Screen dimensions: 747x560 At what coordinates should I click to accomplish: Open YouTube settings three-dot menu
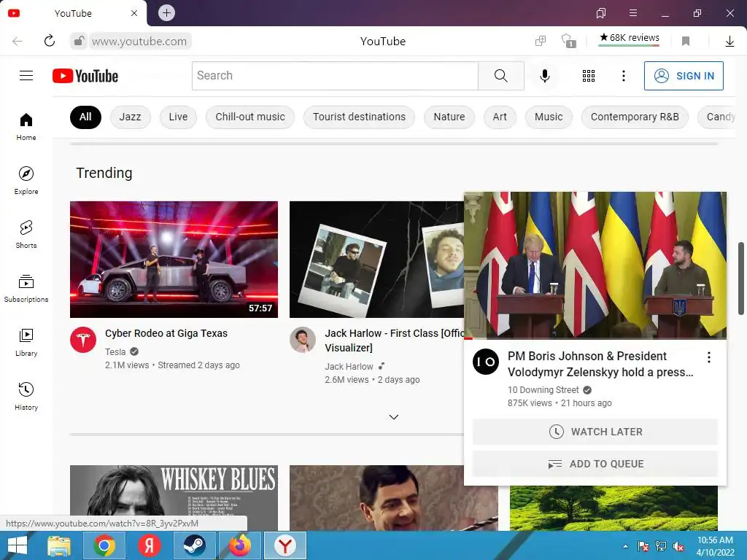pyautogui.click(x=623, y=76)
